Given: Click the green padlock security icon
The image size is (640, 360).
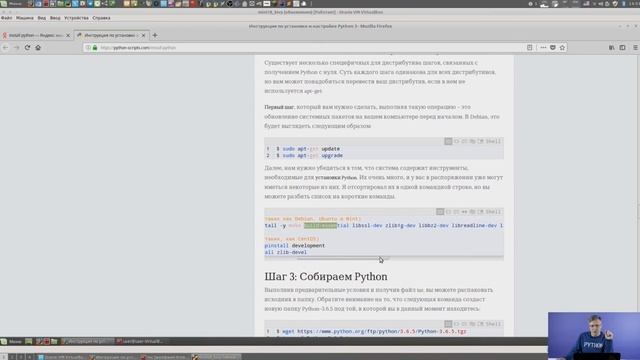Looking at the screenshot, I should (x=95, y=48).
